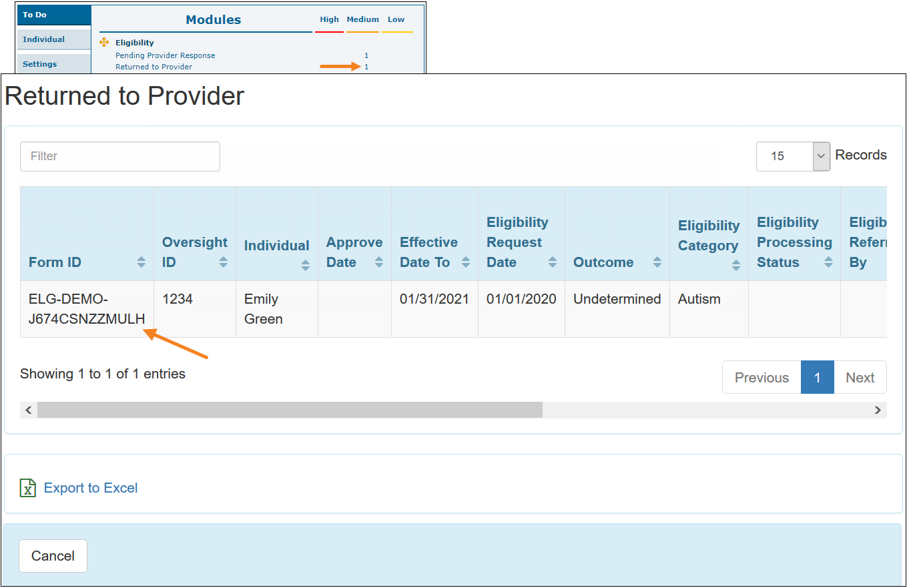The width and height of the screenshot is (909, 588).
Task: Click the Excel file icon beside Export to Excel
Action: tap(27, 488)
